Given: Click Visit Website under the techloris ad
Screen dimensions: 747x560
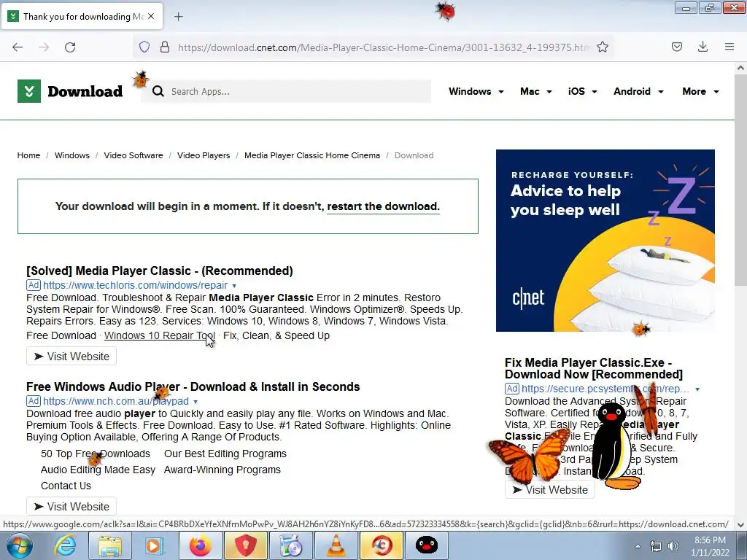Looking at the screenshot, I should pos(71,356).
